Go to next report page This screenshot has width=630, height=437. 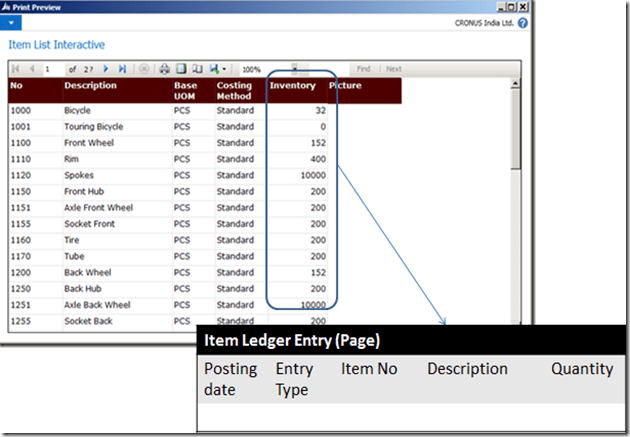point(106,69)
